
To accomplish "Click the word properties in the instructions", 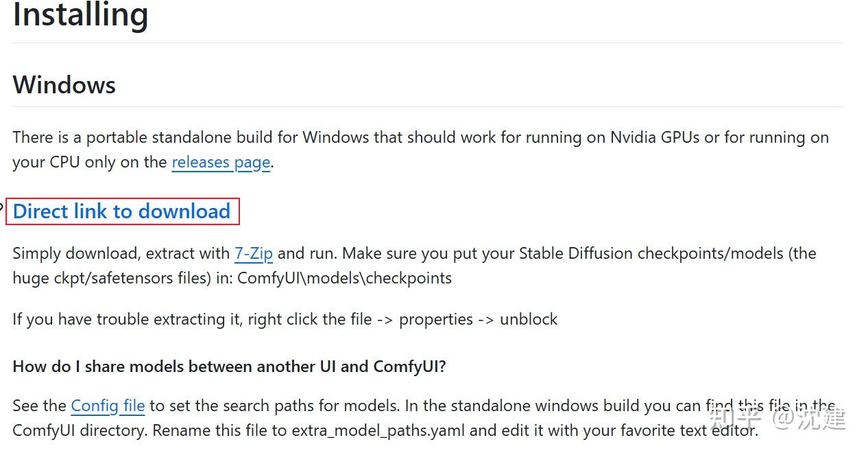I will (436, 320).
